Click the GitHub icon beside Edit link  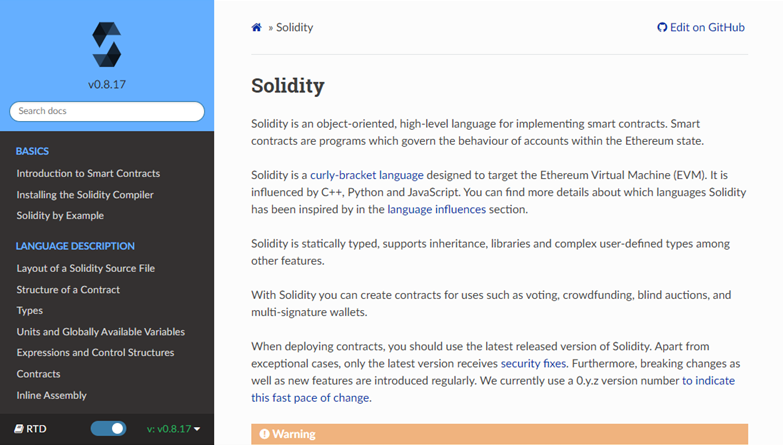click(x=662, y=28)
